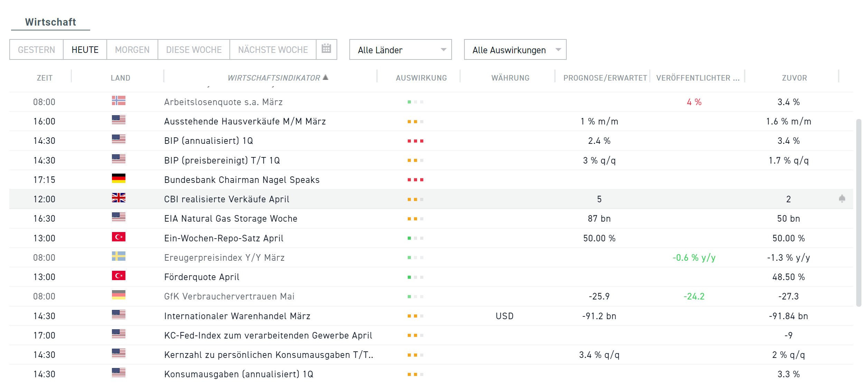
Task: Open the calendar date picker icon
Action: coord(327,49)
